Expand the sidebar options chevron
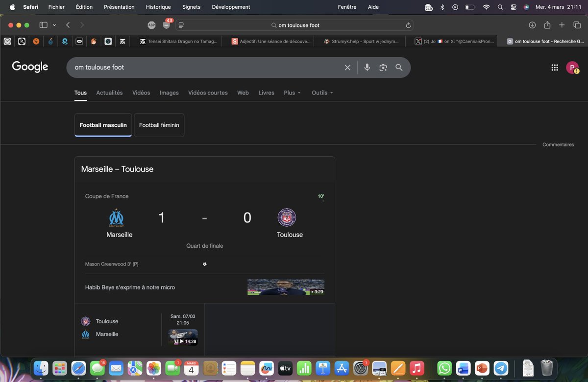This screenshot has height=382, width=588. click(54, 25)
